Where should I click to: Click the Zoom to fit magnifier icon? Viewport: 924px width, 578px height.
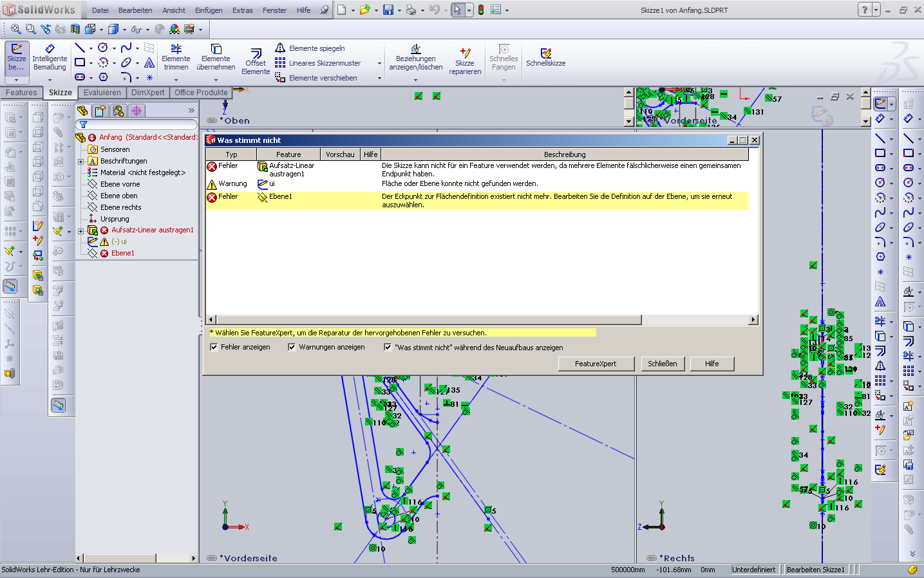pos(16,29)
